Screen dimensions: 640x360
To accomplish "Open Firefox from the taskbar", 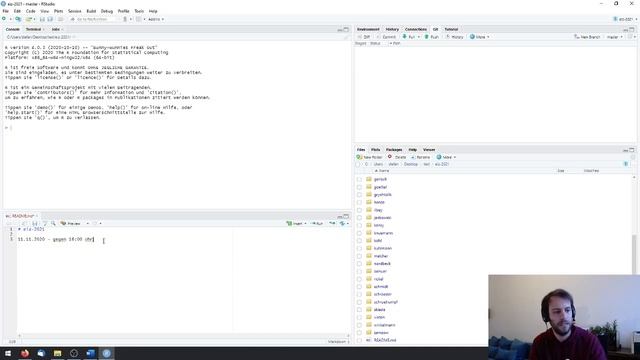I will (x=25, y=353).
